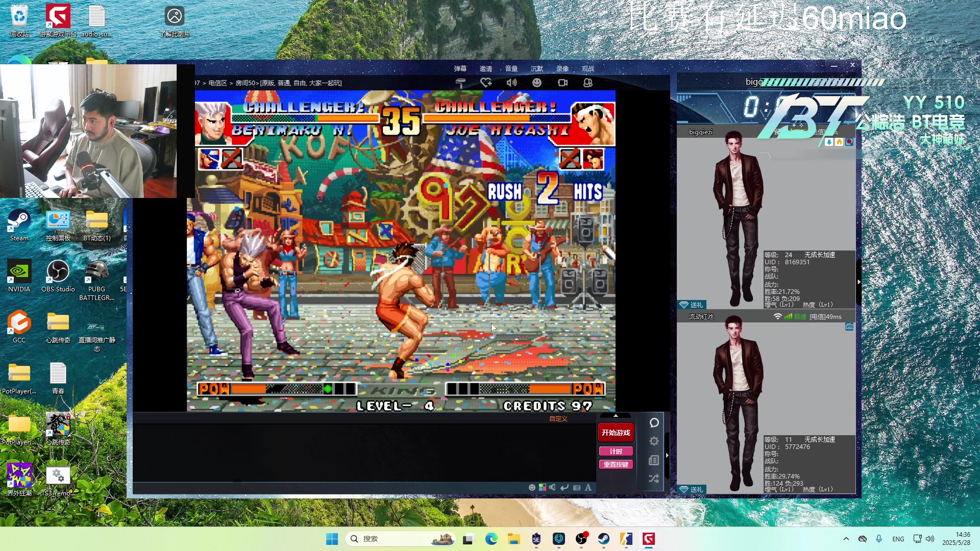Screen dimensions: 980x551
Task: Click the colored squares icon in chat toolbar
Action: [x=543, y=488]
